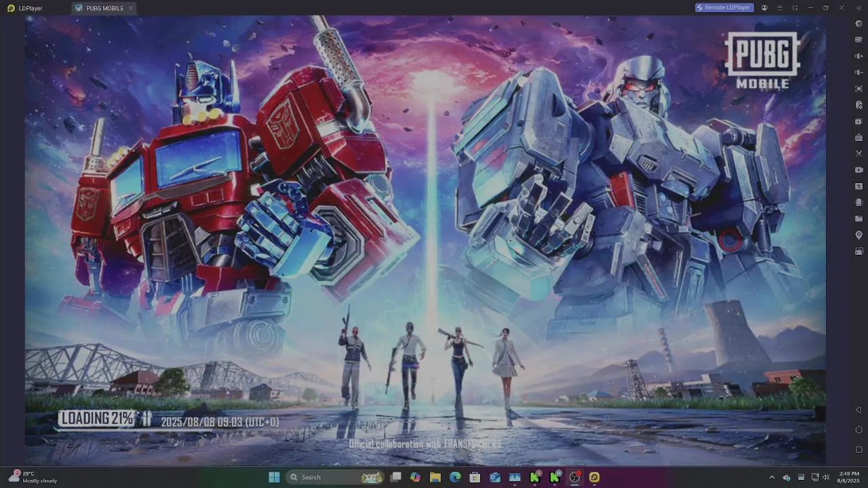This screenshot has width=868, height=488.
Task: Open Task View on the taskbar
Action: pyautogui.click(x=395, y=477)
